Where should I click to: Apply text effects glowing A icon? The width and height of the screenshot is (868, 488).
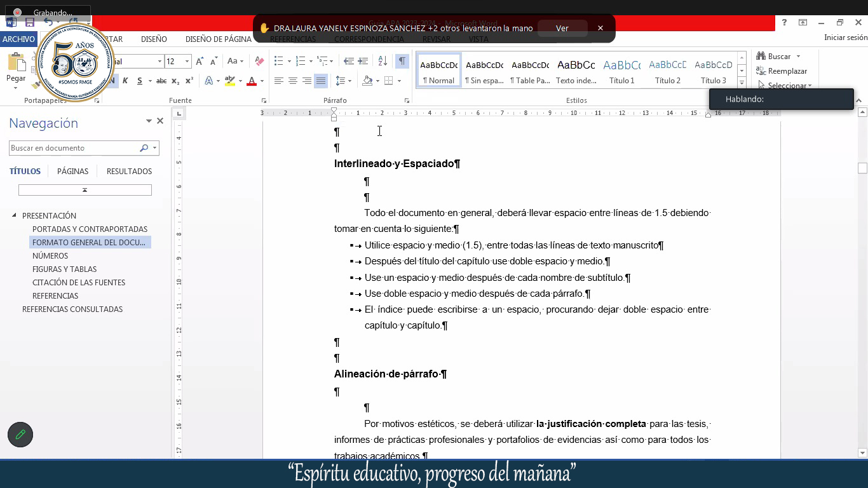(x=209, y=81)
